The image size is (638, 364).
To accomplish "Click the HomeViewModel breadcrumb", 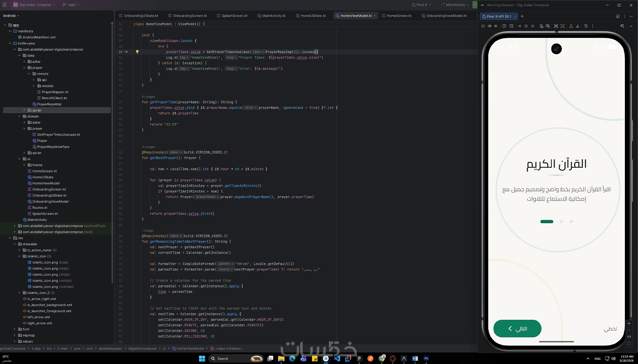I will (188, 349).
